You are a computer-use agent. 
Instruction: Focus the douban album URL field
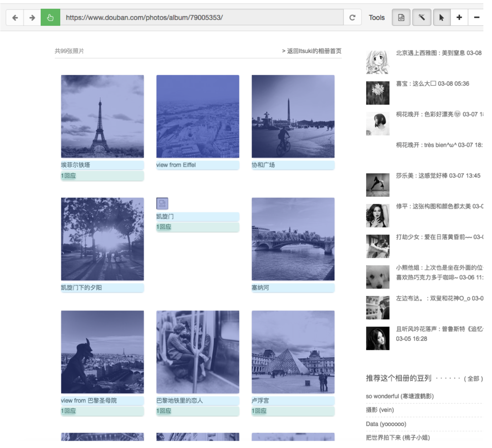pos(202,18)
